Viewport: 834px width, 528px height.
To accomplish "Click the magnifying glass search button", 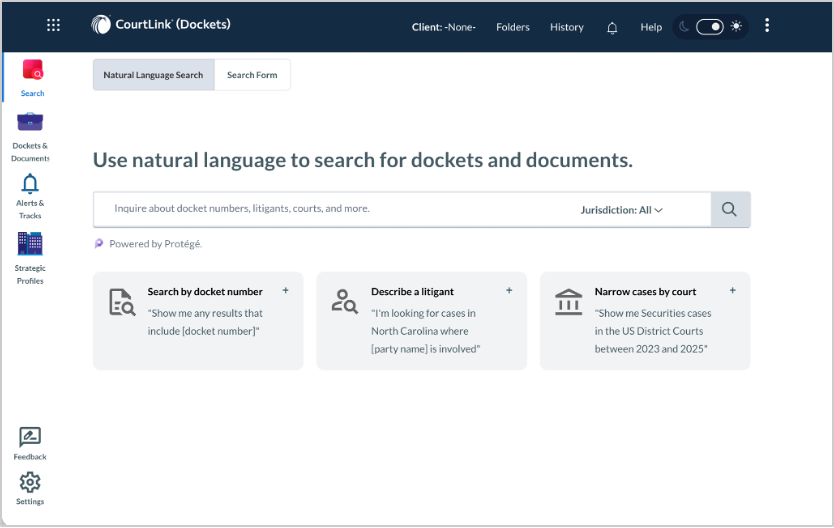I will coord(730,210).
